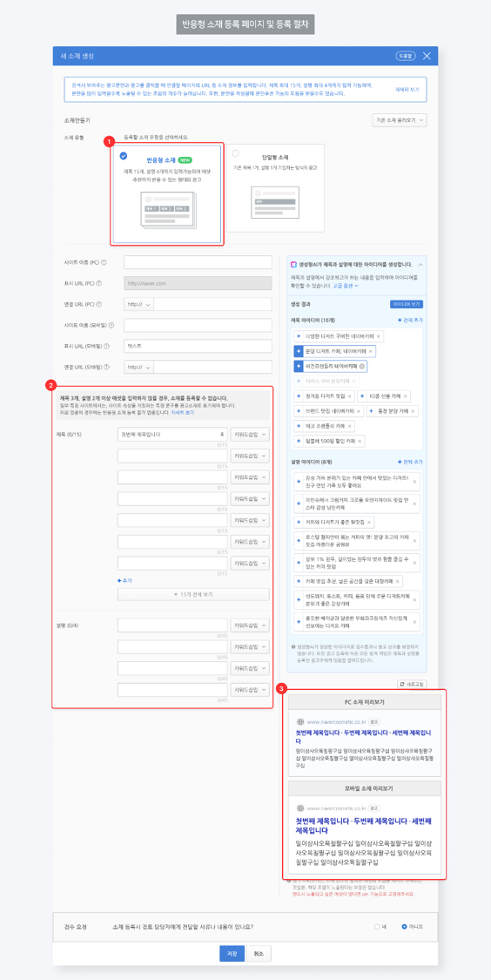Click the 아이디어 보기 button

[x=407, y=304]
